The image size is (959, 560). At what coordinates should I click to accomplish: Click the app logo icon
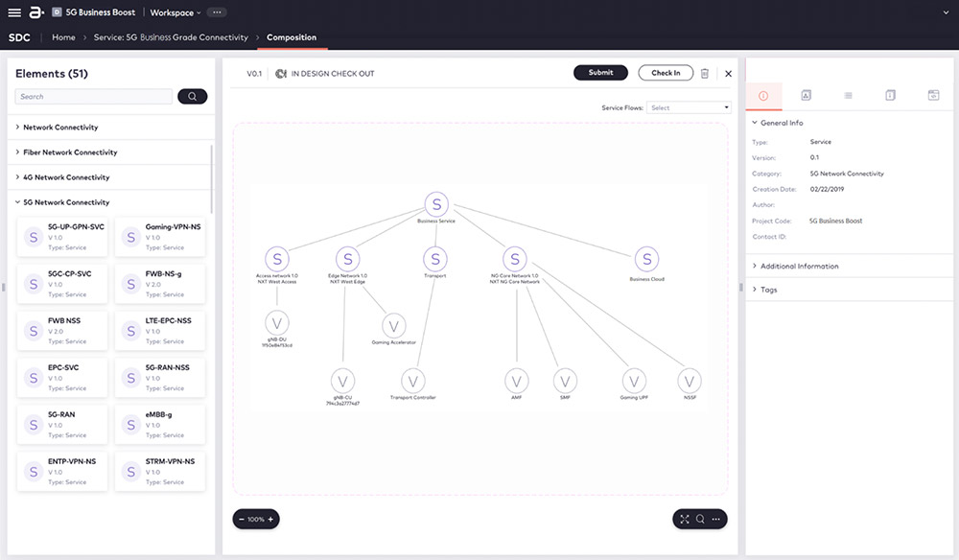click(36, 12)
